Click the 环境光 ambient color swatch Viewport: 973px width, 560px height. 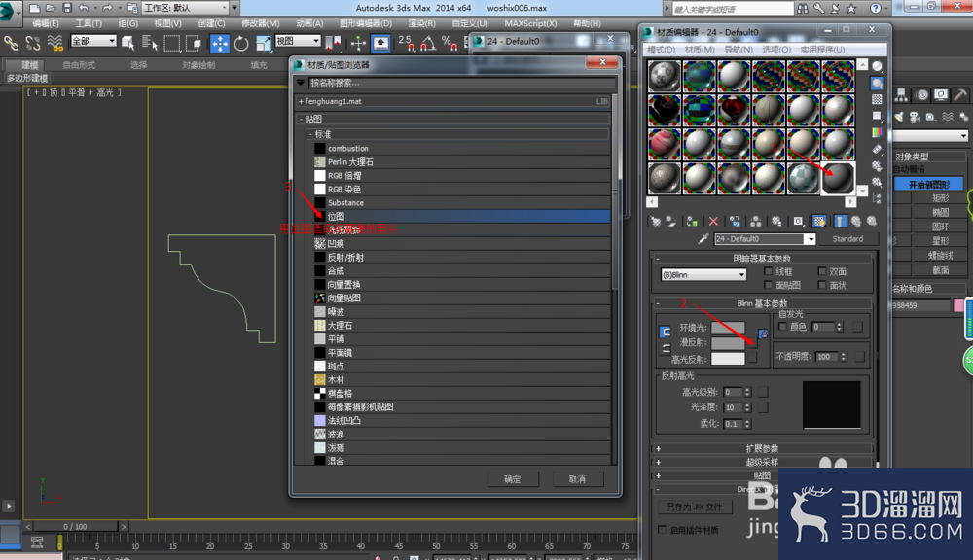click(x=728, y=328)
